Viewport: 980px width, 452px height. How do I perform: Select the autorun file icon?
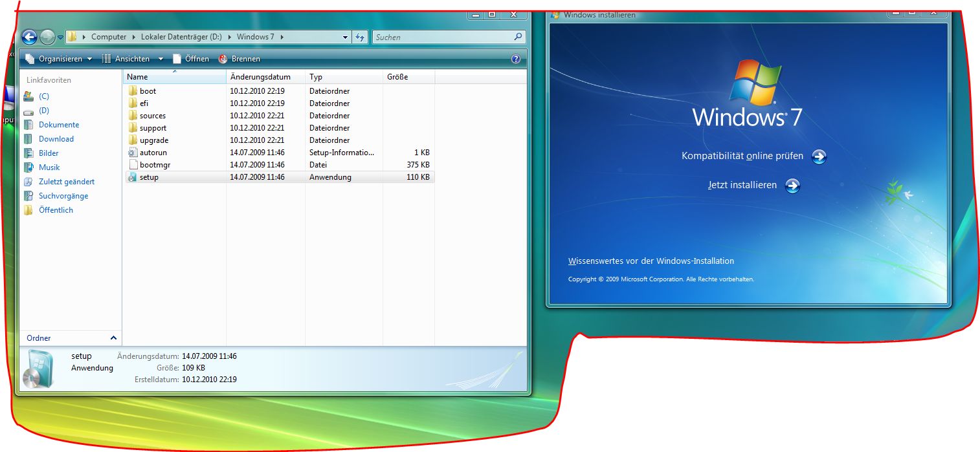click(133, 153)
